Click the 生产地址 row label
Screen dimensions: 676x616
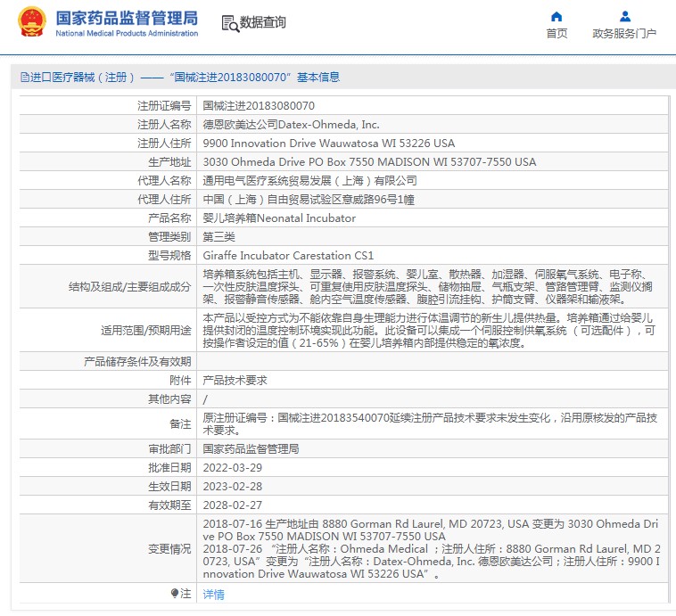[x=169, y=162]
